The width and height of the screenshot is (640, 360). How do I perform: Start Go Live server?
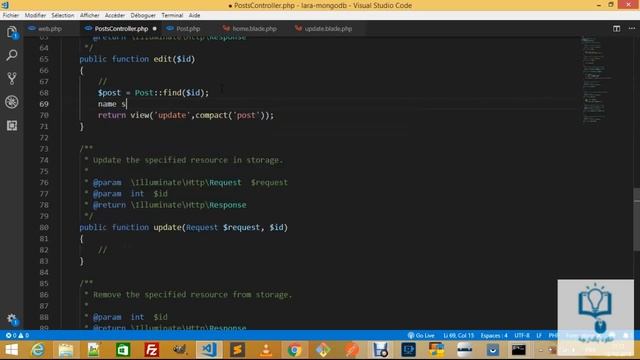tap(421, 336)
